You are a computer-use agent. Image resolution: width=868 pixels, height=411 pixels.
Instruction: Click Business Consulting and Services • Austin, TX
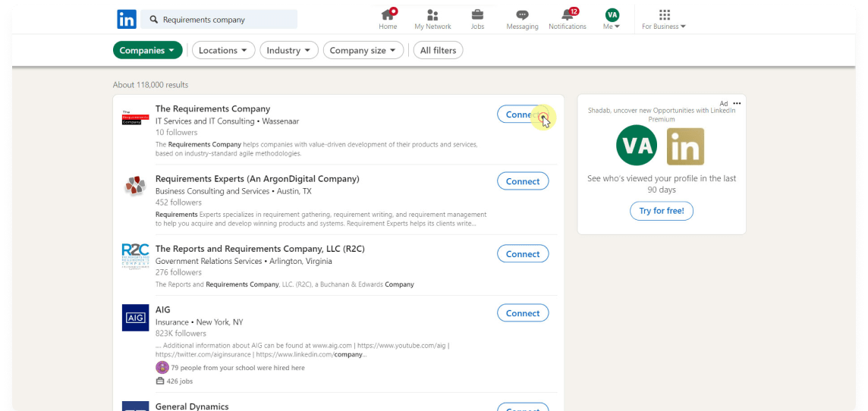[x=233, y=191]
